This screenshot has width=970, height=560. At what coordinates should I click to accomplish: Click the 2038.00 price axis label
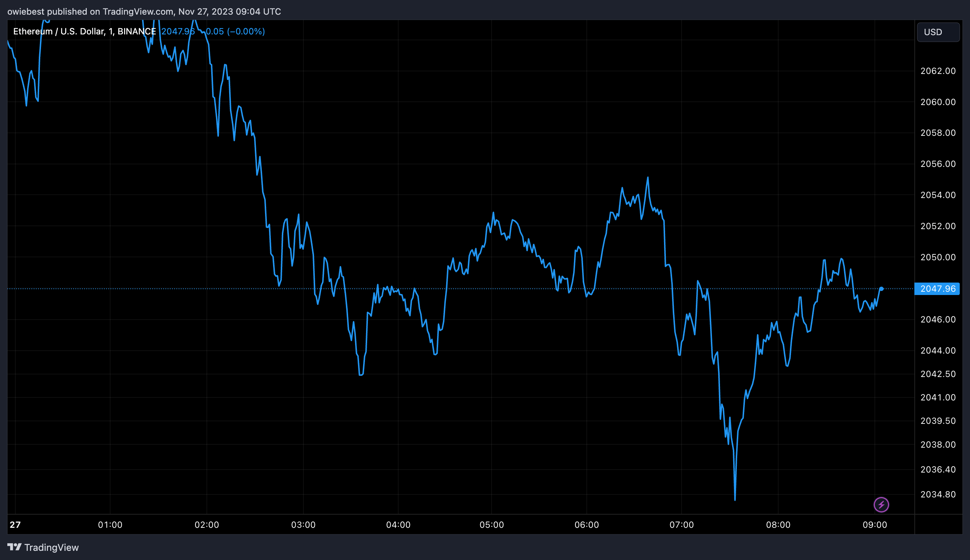[938, 445]
